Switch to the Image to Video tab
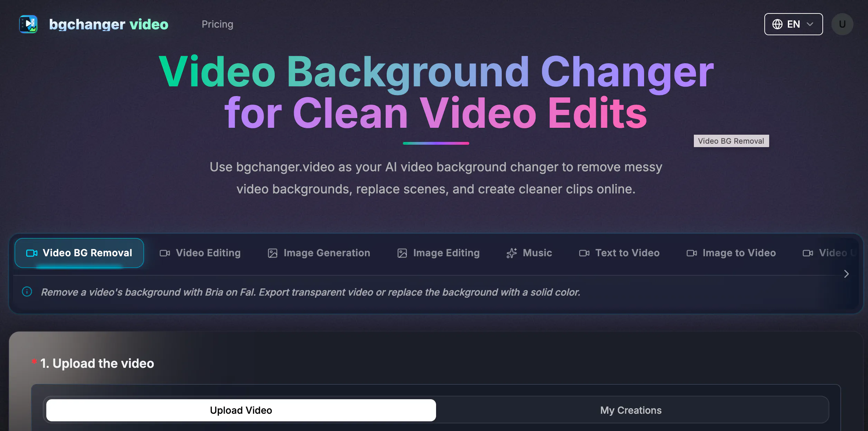Viewport: 868px width, 431px height. (x=731, y=253)
